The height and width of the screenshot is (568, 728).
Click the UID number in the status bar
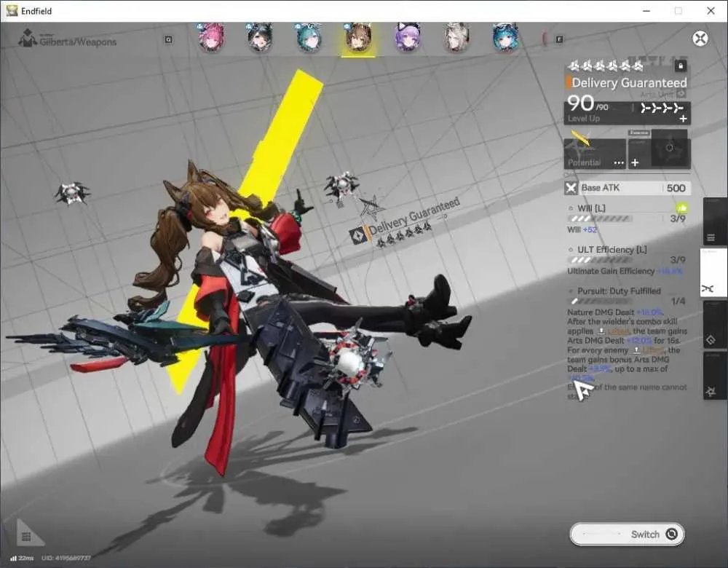tap(66, 558)
